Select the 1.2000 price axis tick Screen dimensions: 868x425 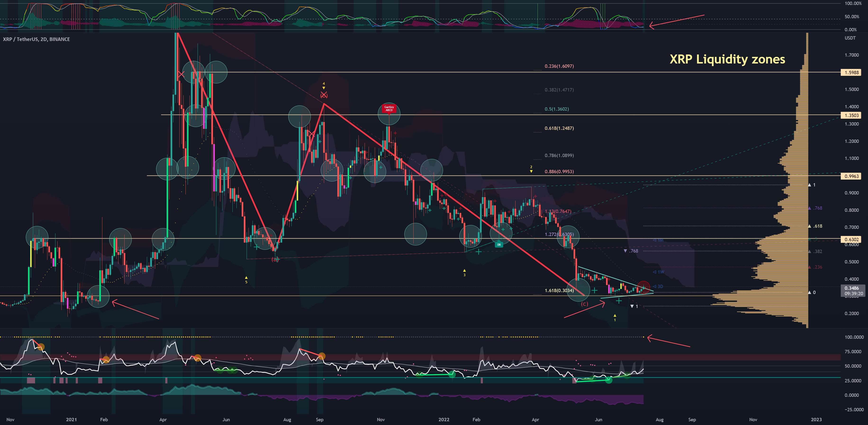[x=851, y=141]
